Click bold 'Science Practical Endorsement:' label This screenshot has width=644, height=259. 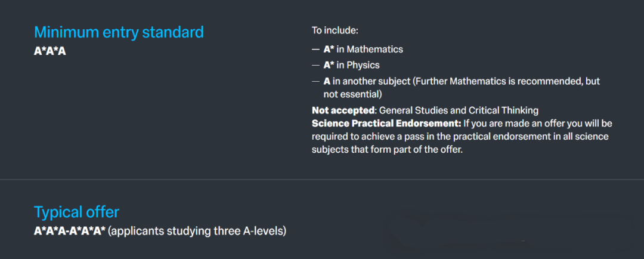coord(386,124)
